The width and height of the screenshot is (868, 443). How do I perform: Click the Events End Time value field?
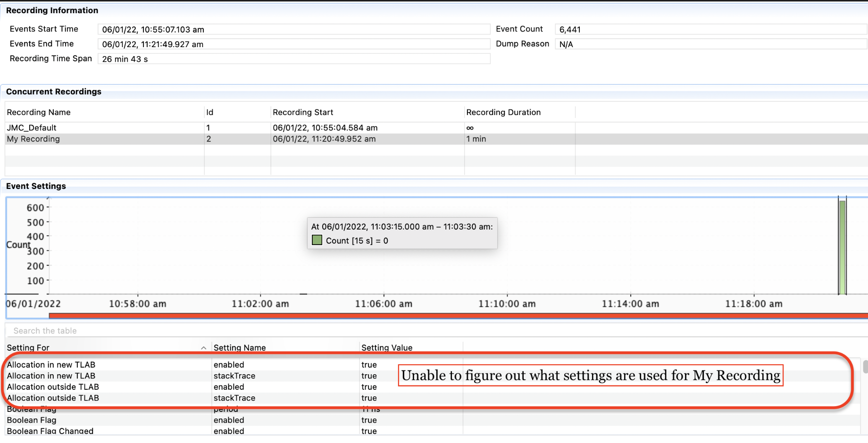pos(293,44)
